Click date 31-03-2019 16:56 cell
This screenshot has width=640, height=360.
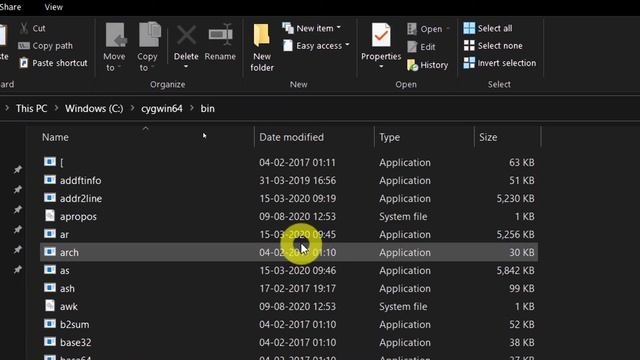(x=298, y=180)
